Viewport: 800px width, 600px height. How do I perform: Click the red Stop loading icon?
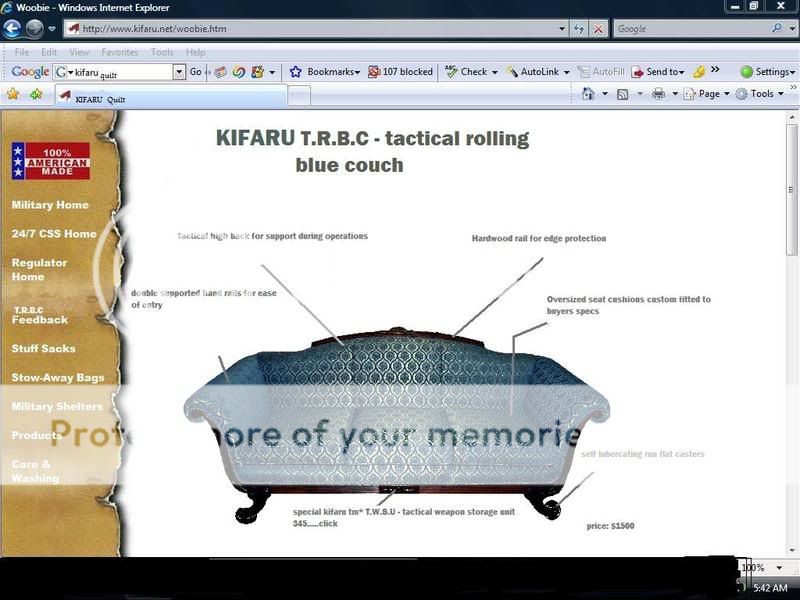[x=598, y=29]
